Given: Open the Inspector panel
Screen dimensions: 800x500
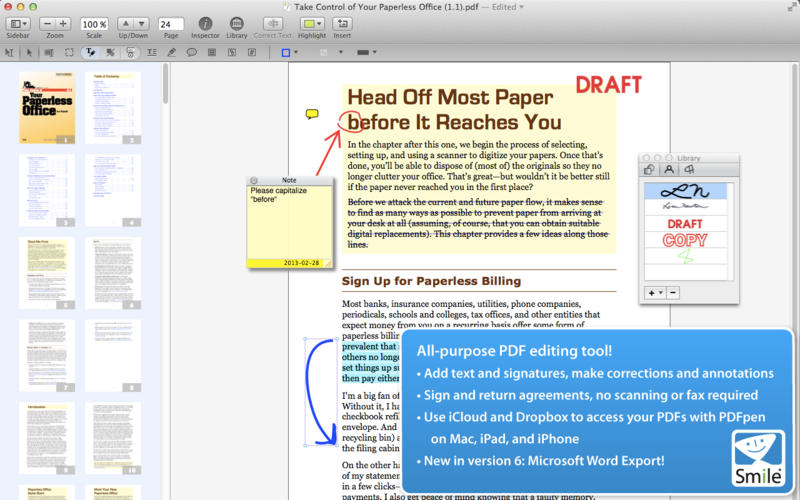Looking at the screenshot, I should pos(205,23).
